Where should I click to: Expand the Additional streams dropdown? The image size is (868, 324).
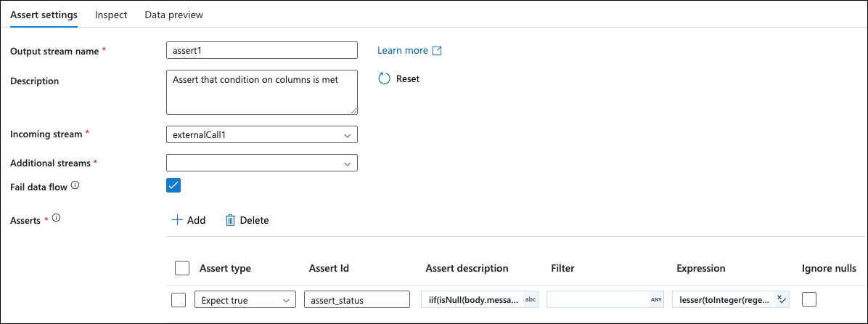261,163
